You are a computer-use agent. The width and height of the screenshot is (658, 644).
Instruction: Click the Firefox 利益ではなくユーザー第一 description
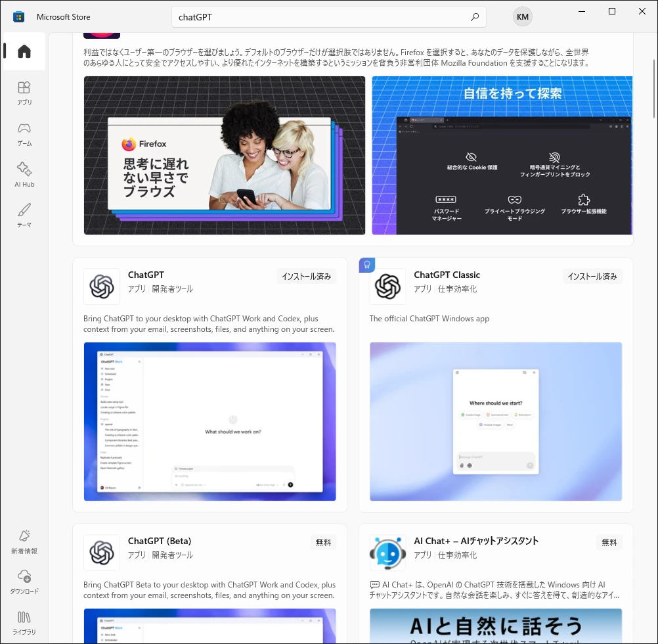click(337, 58)
